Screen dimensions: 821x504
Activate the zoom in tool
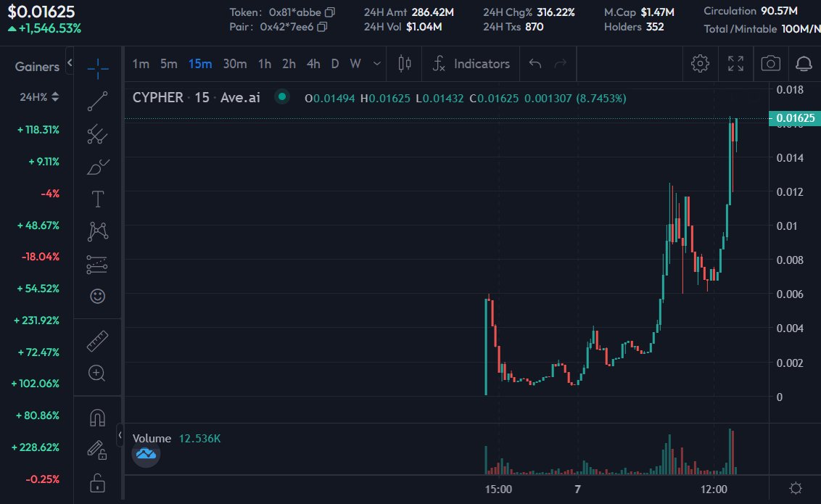97,373
